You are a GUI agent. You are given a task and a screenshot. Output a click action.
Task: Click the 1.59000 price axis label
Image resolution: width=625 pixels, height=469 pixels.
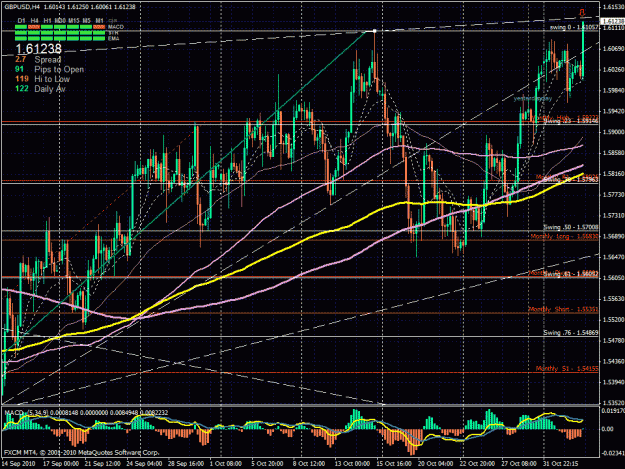(614, 131)
